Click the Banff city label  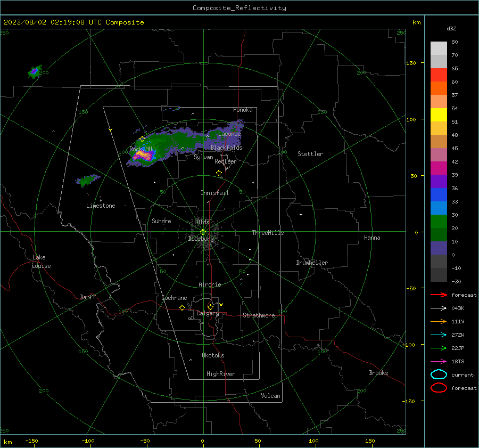point(88,297)
